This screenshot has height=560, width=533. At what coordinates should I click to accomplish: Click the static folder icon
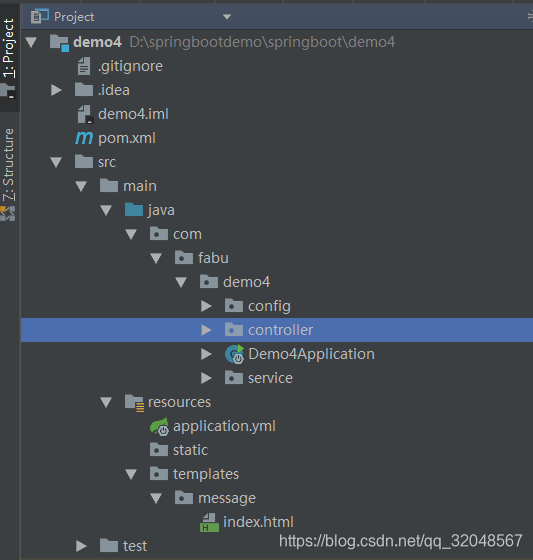click(x=159, y=450)
